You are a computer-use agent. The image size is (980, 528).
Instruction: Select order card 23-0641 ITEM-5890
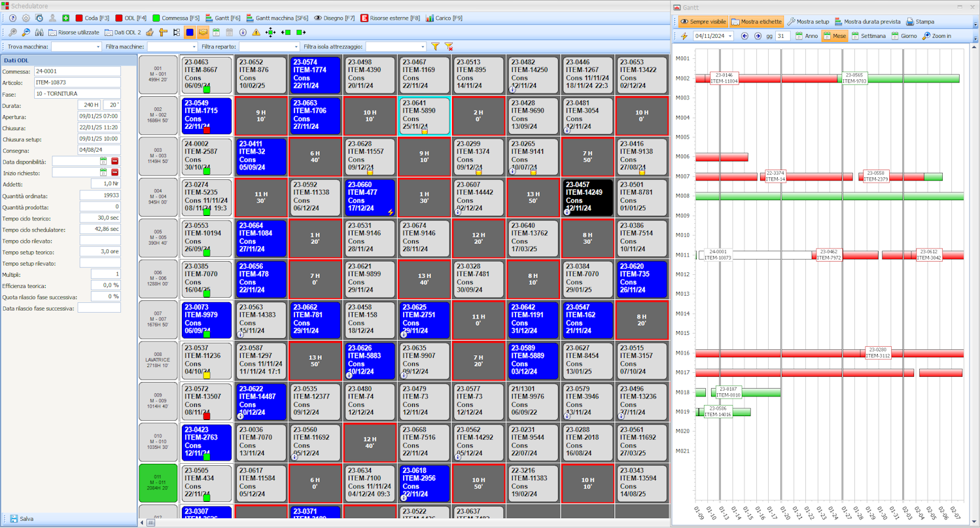425,116
